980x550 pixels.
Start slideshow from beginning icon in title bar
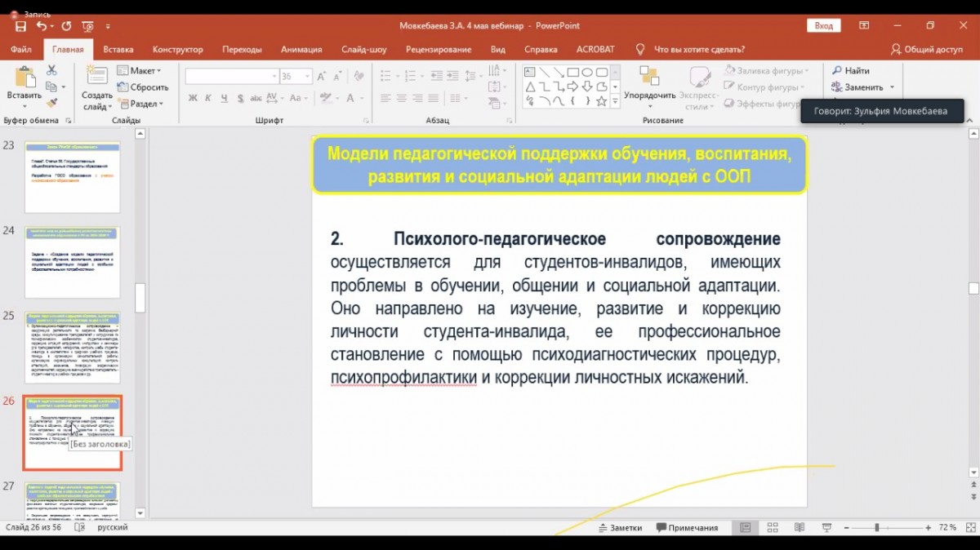[x=87, y=26]
